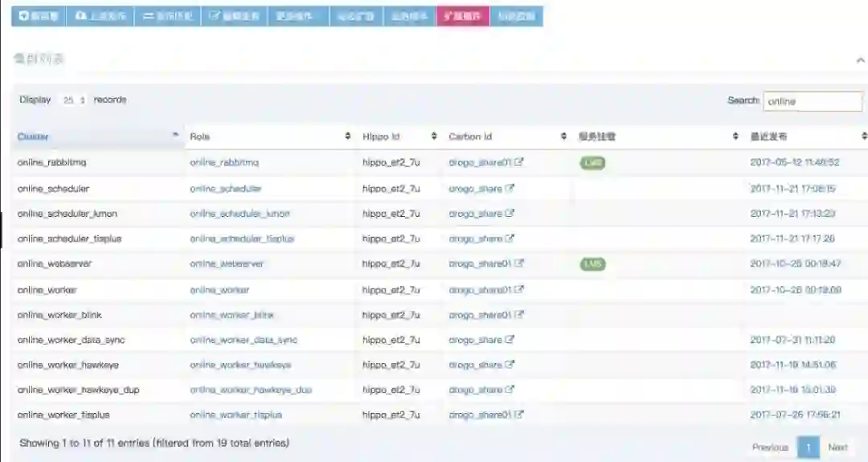The height and width of the screenshot is (462, 868).
Task: Open external link icon in online_worker_data_sync row
Action: [510, 340]
